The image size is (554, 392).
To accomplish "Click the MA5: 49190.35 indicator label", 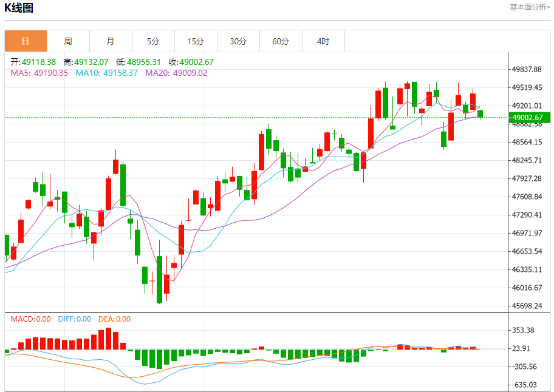I will click(x=39, y=73).
